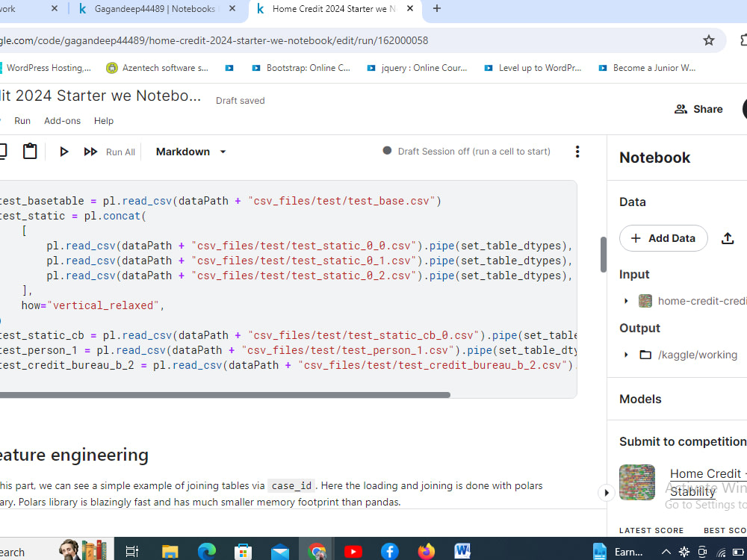This screenshot has height=560, width=747.
Task: Upload data using the upload arrow icon
Action: click(727, 238)
